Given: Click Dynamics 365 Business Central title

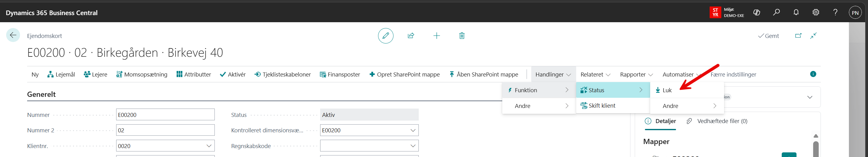Looking at the screenshot, I should pyautogui.click(x=51, y=13).
